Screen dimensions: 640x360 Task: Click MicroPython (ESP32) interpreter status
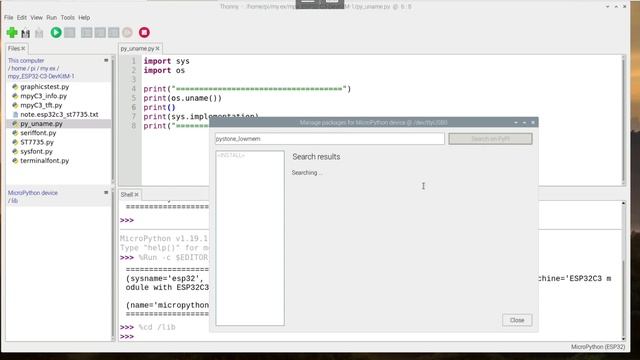pyautogui.click(x=598, y=347)
